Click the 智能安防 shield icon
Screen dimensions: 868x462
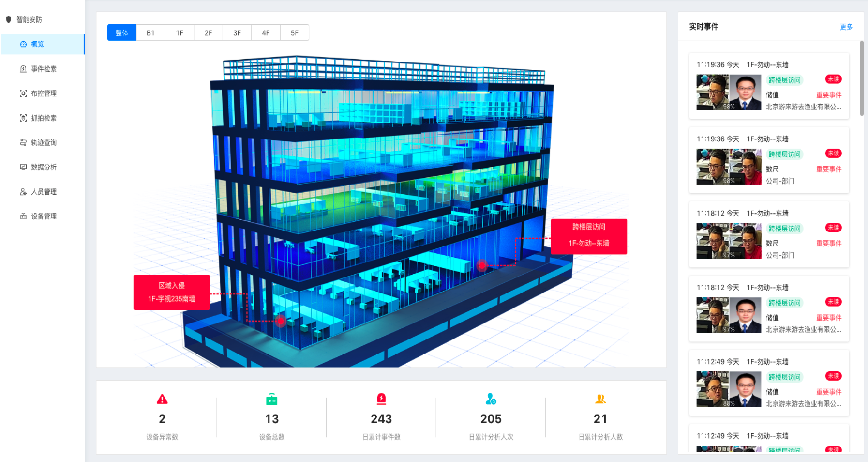tap(8, 19)
